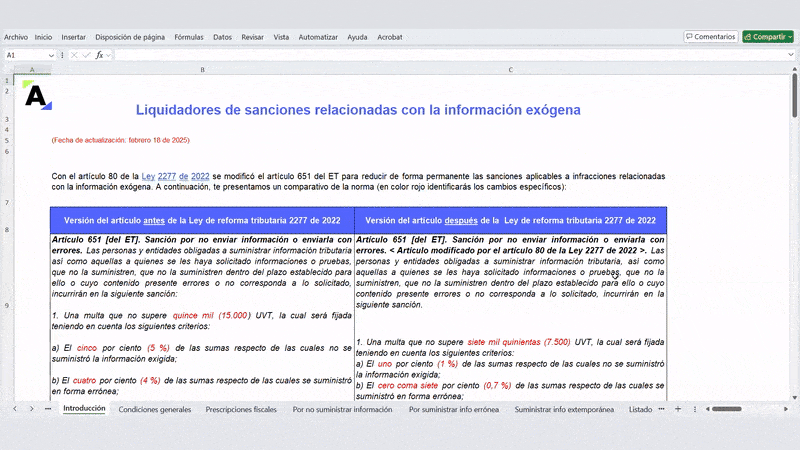
Task: Click vertical scrollbar up arrow
Action: pos(794,69)
